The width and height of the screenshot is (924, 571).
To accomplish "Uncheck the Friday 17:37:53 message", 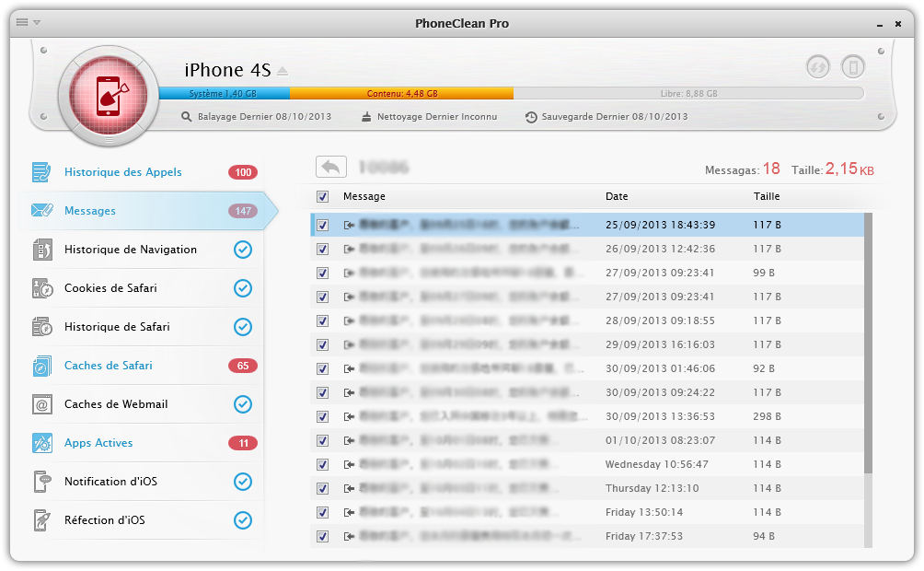I will 322,536.
